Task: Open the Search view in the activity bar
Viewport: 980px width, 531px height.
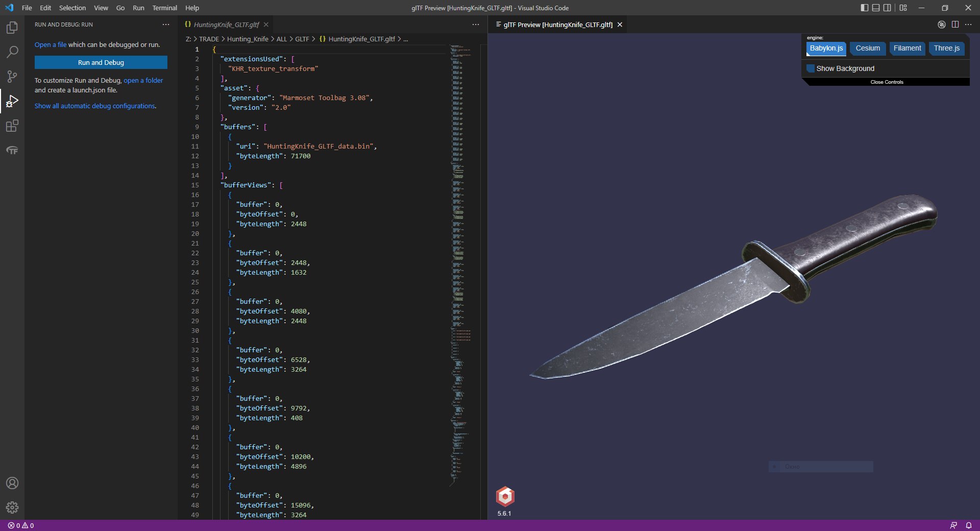Action: tap(12, 52)
